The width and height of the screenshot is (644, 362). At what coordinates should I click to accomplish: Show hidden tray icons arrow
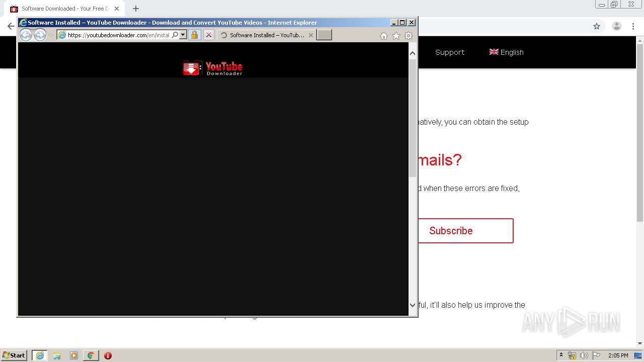tap(561, 355)
